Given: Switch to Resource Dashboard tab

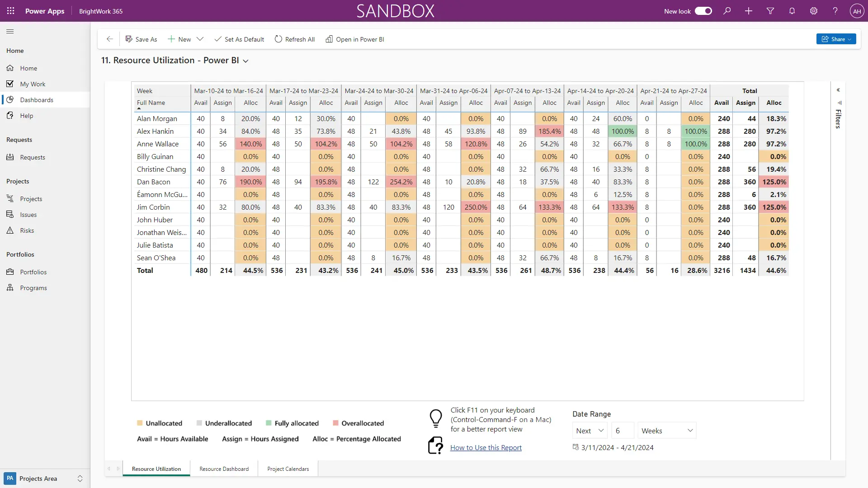Looking at the screenshot, I should pos(224,469).
